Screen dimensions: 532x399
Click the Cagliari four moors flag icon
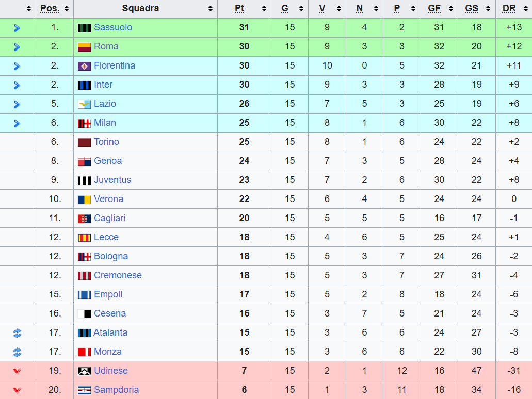(x=84, y=219)
